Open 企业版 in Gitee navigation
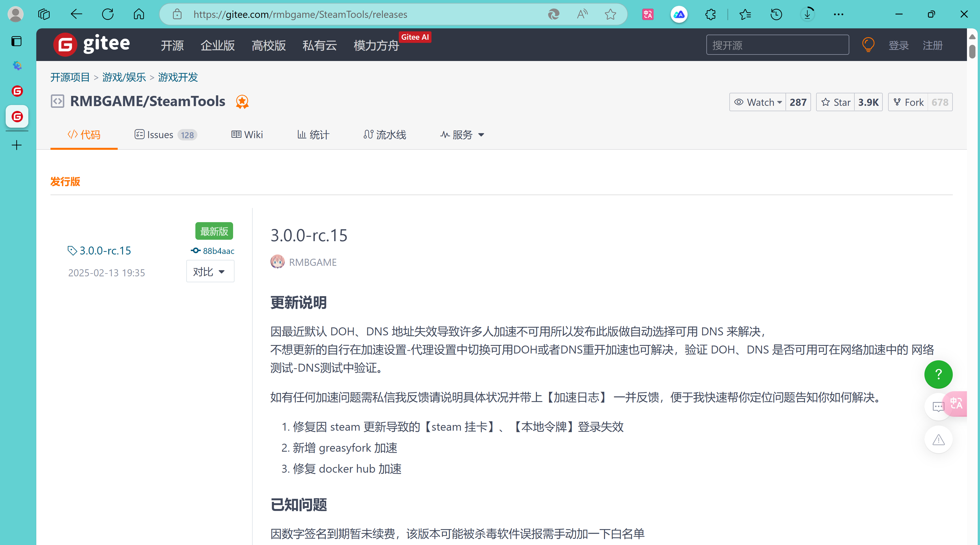The image size is (980, 545). coord(217,45)
